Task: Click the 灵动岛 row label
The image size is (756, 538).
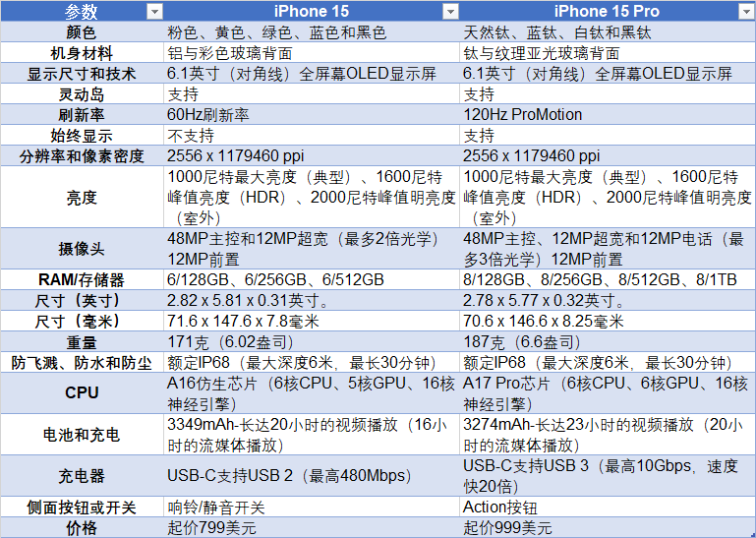Action: click(x=82, y=94)
